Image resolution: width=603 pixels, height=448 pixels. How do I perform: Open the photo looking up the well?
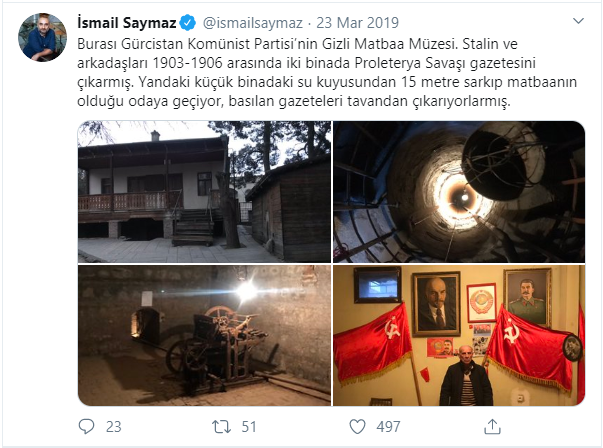(x=459, y=192)
